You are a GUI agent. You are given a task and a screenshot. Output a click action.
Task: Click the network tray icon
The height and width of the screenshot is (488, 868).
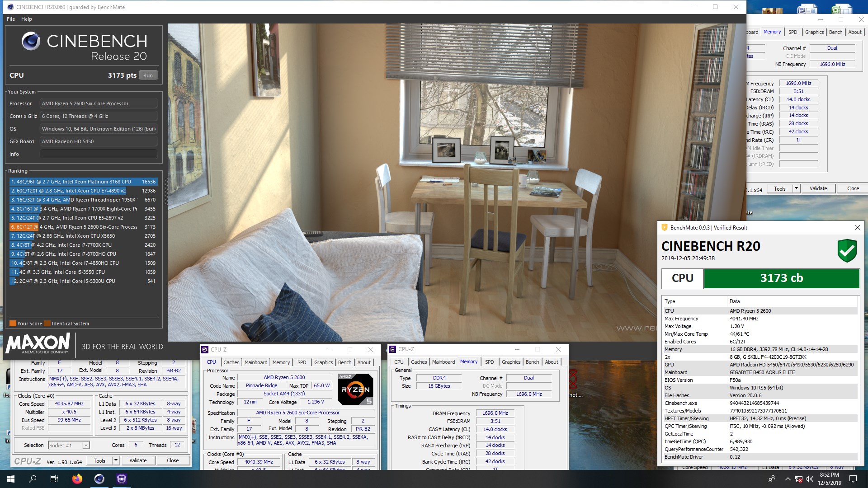point(799,479)
